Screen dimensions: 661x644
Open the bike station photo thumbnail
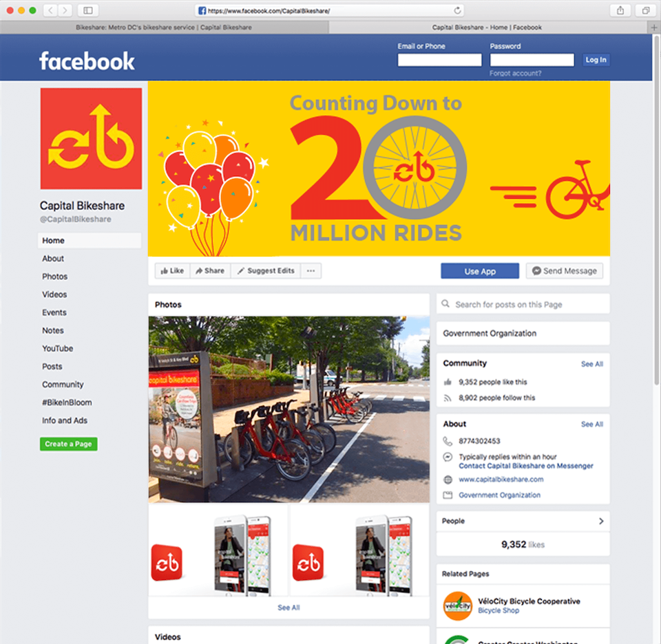288,409
